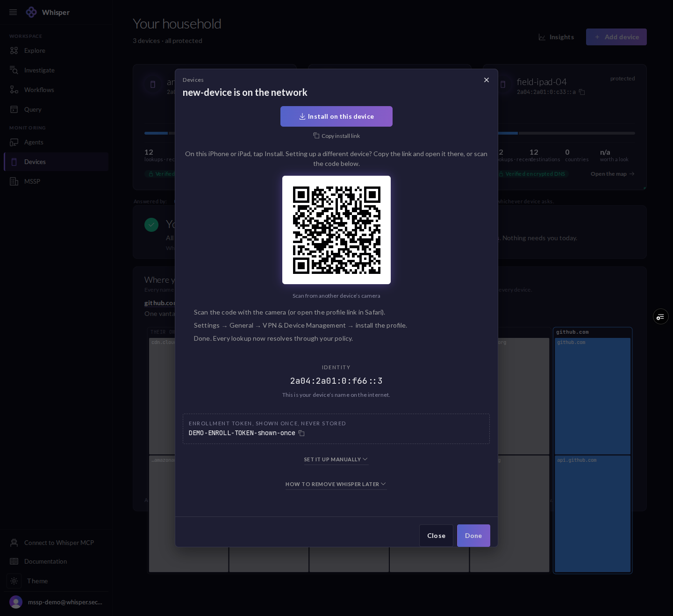Viewport: 673px width, 616px height.
Task: Open Agents in the sidebar
Action: 56,142
